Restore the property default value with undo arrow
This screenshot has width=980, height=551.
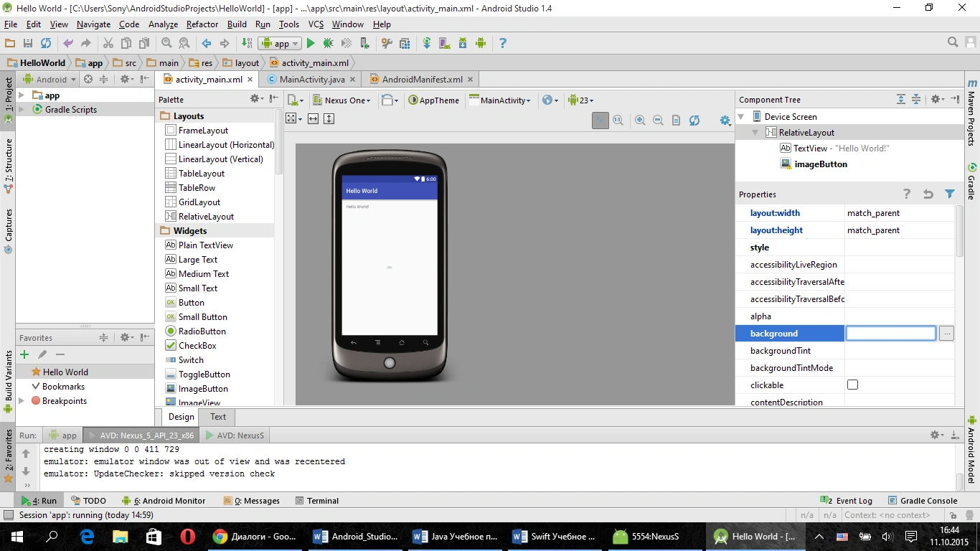tap(928, 194)
